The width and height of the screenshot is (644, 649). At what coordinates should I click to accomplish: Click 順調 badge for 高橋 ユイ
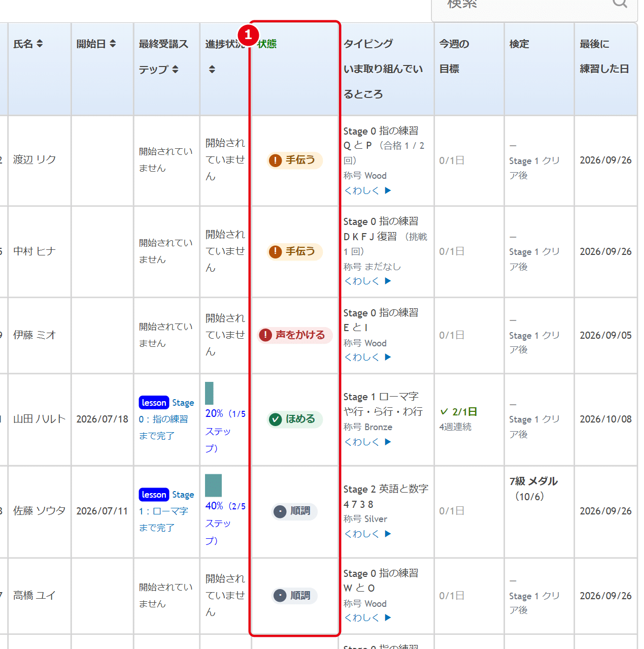pos(295,596)
